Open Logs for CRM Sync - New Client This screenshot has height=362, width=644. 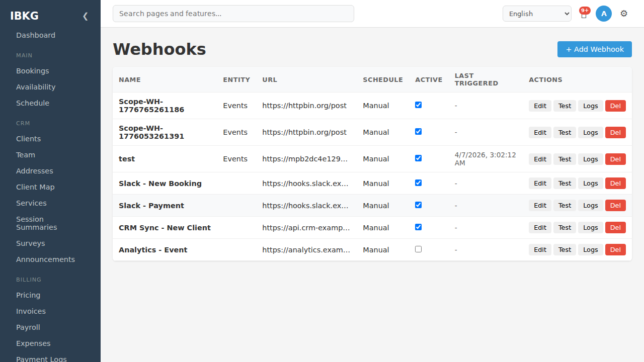coord(591,227)
